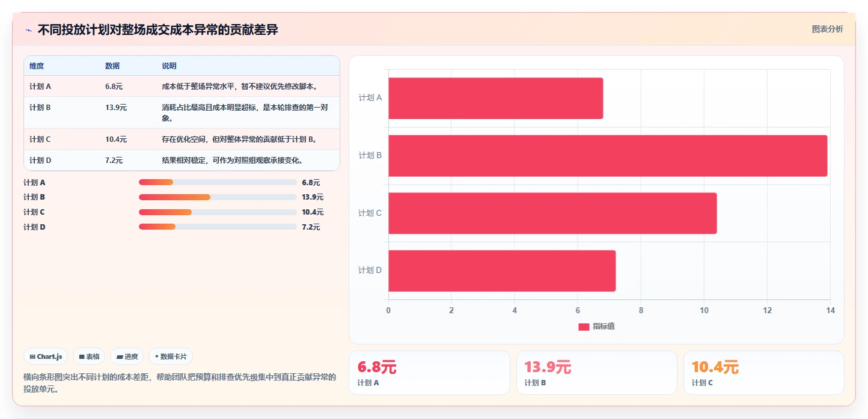Click description starting 存在优化空间
Viewport: 868px width, 419px height.
[x=240, y=139]
